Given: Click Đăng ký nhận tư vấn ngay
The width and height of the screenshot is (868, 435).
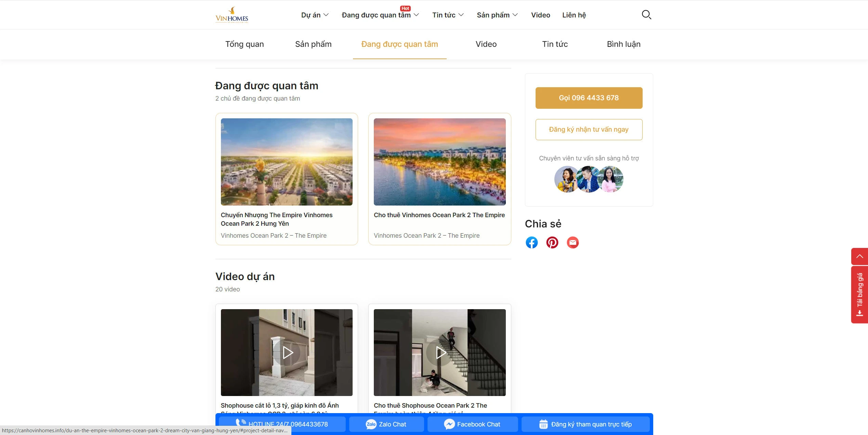Looking at the screenshot, I should click(x=589, y=129).
